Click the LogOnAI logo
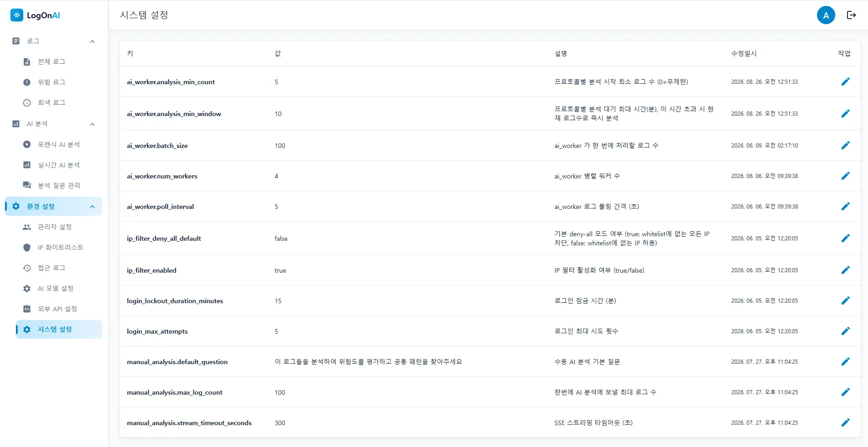 (x=36, y=15)
